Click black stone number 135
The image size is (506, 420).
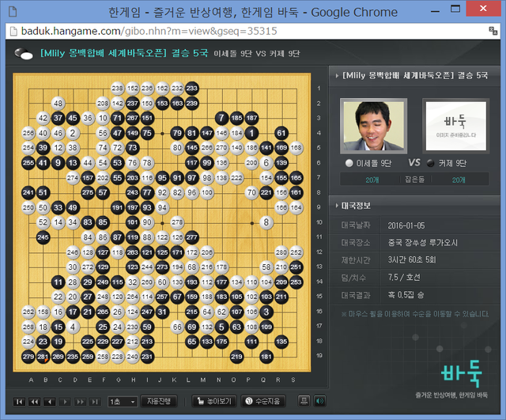click(281, 342)
